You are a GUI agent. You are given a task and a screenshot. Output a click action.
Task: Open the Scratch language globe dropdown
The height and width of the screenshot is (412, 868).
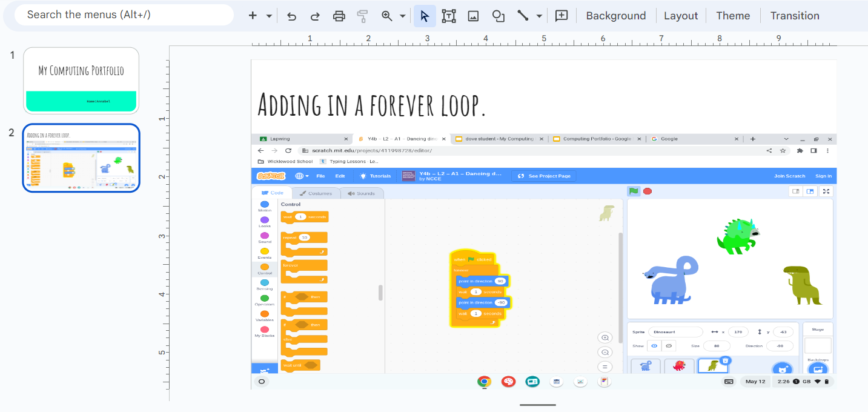(x=302, y=176)
